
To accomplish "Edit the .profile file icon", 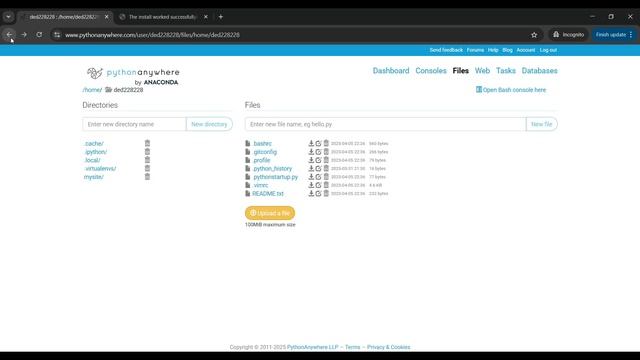I will click(318, 160).
